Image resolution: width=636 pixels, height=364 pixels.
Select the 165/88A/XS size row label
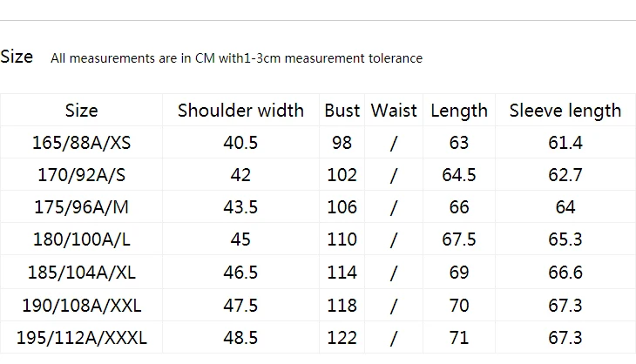coord(82,143)
